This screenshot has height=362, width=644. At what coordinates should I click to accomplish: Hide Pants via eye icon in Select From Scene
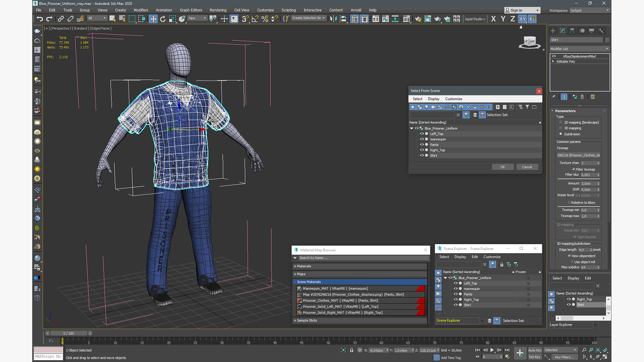click(x=422, y=144)
